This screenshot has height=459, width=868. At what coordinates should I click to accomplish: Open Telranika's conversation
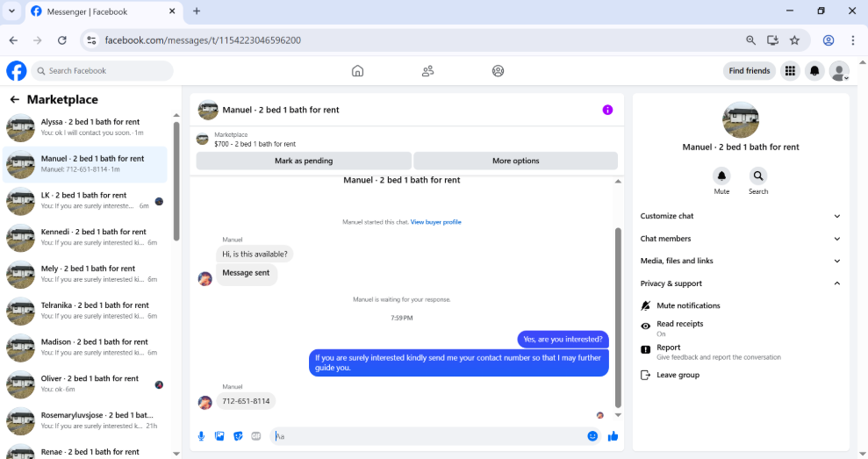pos(85,311)
